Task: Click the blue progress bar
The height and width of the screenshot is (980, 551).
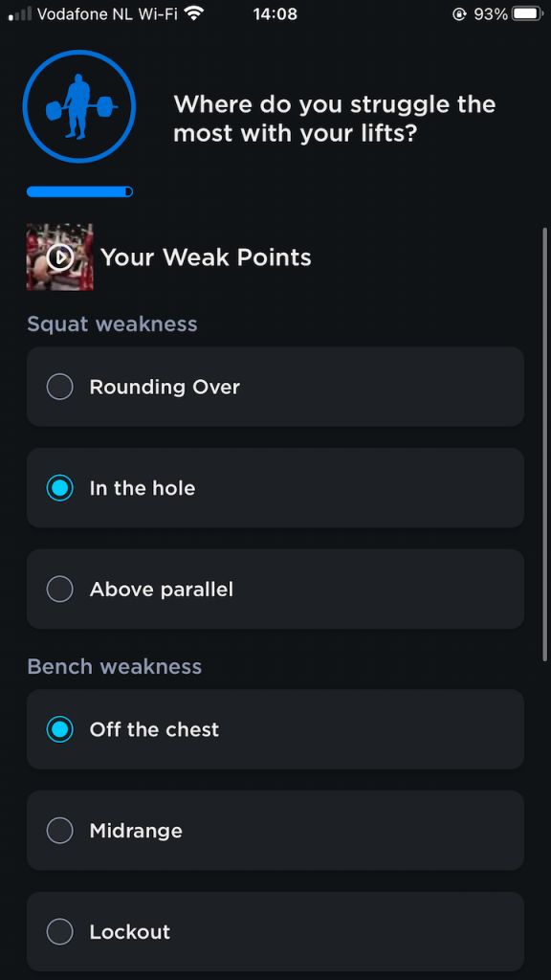Action: [x=79, y=191]
